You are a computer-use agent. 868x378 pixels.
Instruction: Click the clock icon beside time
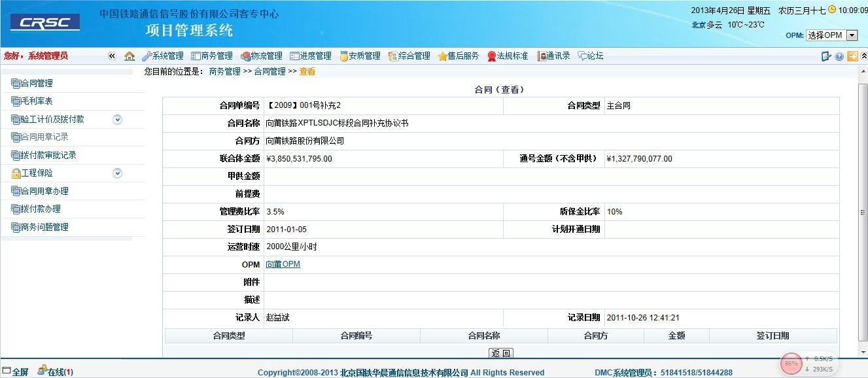point(832,10)
